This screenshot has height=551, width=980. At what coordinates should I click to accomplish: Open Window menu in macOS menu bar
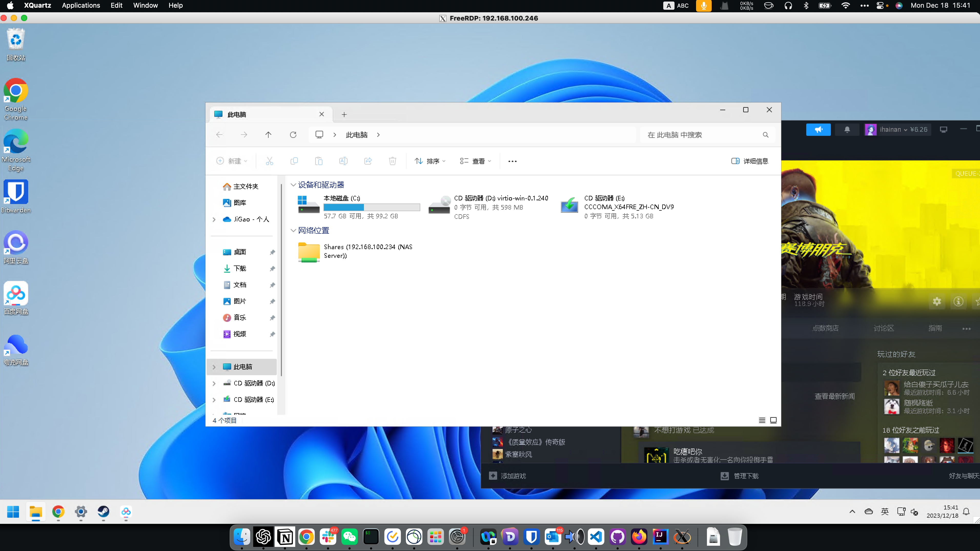click(x=145, y=5)
